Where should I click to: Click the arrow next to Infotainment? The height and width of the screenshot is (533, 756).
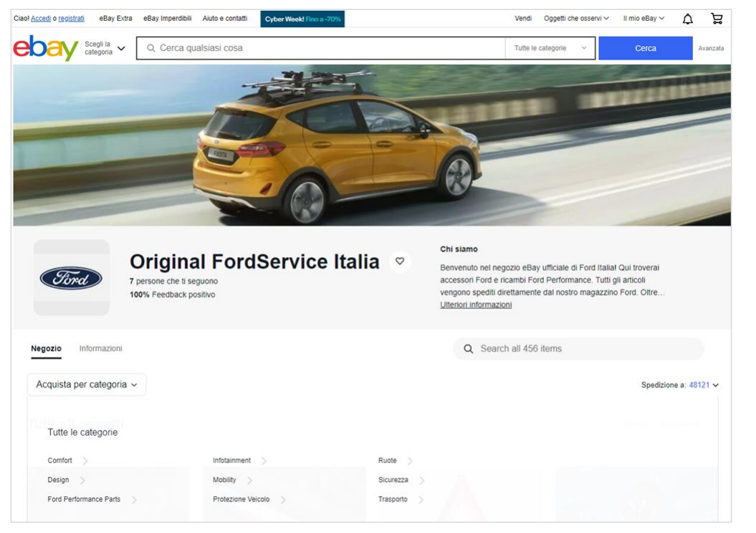(264, 461)
